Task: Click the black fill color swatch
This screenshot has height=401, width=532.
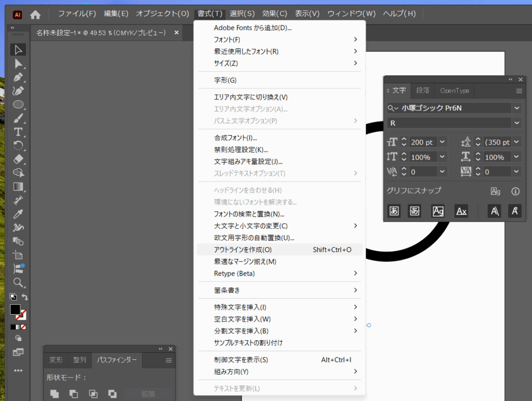Action: point(15,309)
